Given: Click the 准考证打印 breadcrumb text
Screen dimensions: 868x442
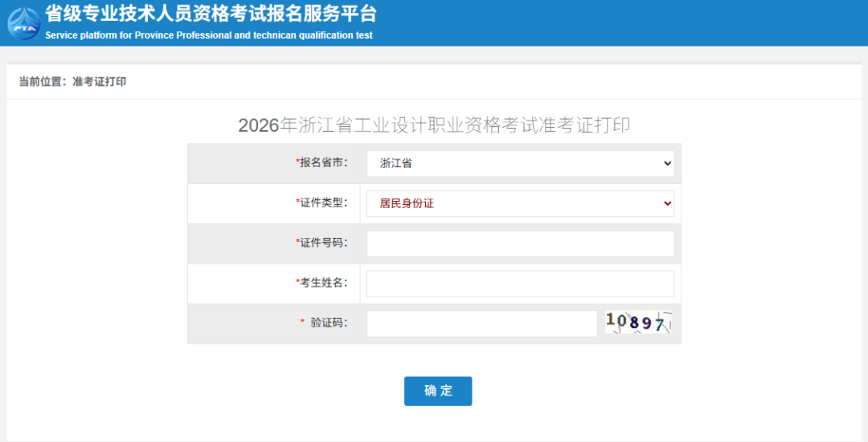Looking at the screenshot, I should point(99,81).
